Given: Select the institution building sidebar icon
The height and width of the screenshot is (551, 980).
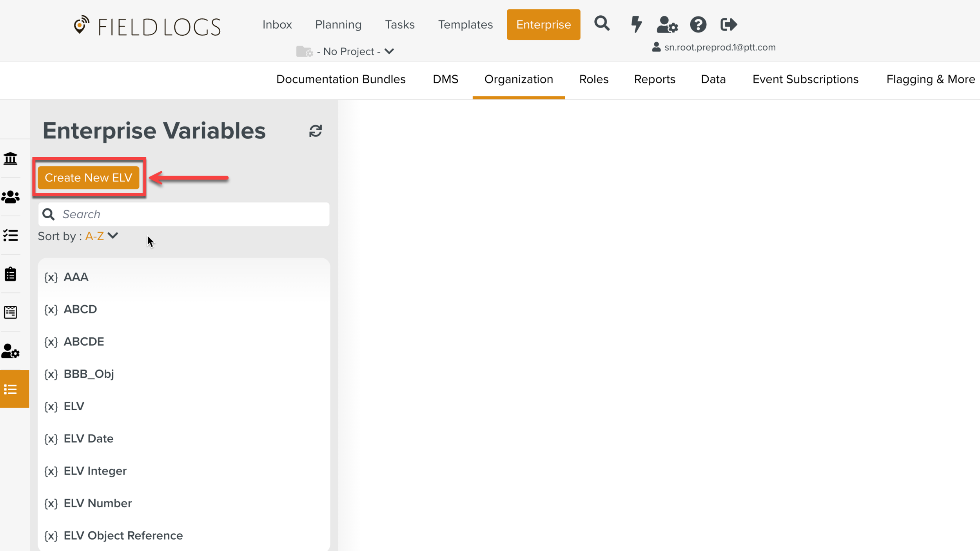Looking at the screenshot, I should click(11, 159).
